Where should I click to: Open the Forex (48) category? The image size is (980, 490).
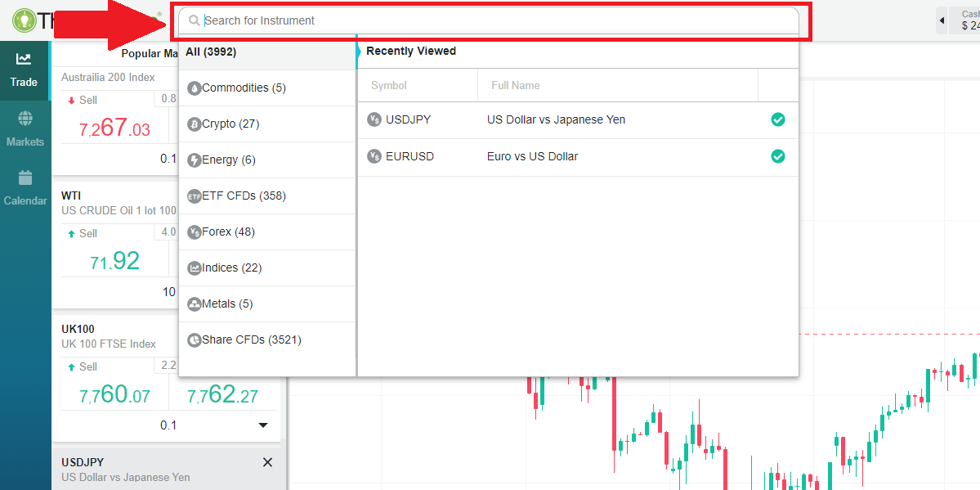[x=267, y=232]
